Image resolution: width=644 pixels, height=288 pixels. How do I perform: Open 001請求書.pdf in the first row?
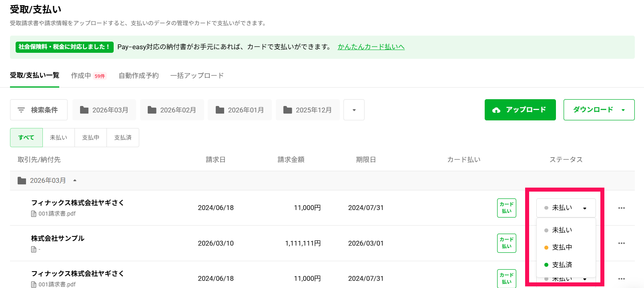coord(54,214)
